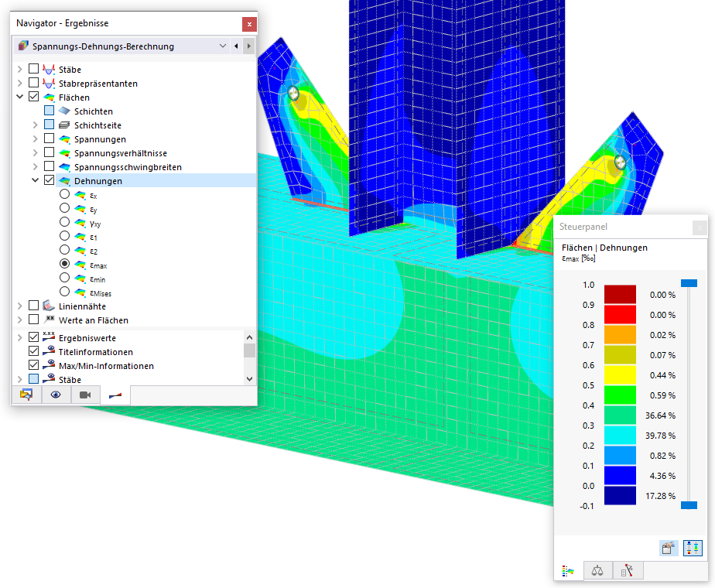Go to previous result type arrow
Image resolution: width=715 pixels, height=588 pixels.
(x=236, y=46)
